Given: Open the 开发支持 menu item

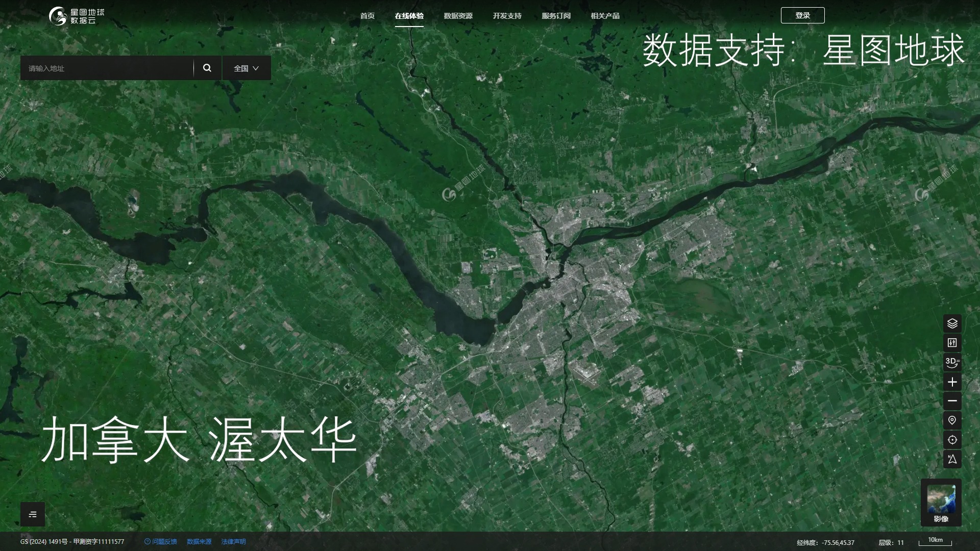Looking at the screenshot, I should point(507,16).
